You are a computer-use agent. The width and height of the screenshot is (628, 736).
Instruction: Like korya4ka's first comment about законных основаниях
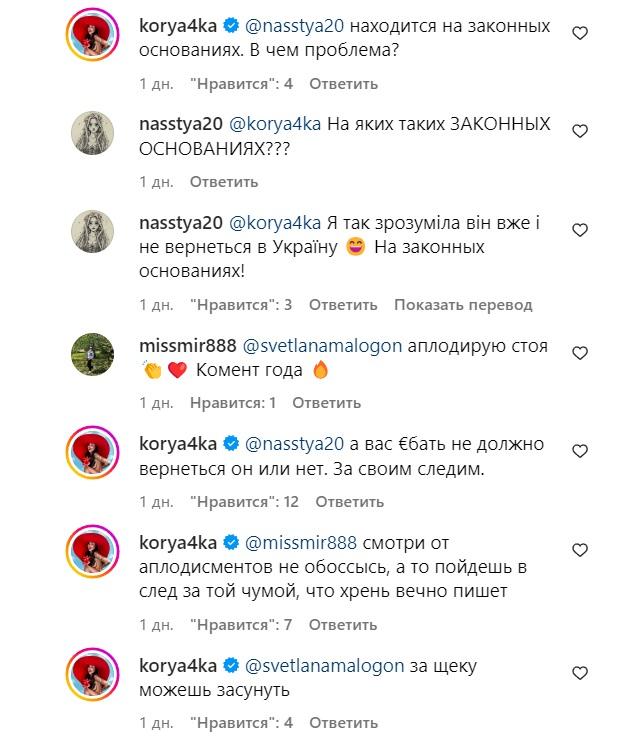tap(580, 34)
